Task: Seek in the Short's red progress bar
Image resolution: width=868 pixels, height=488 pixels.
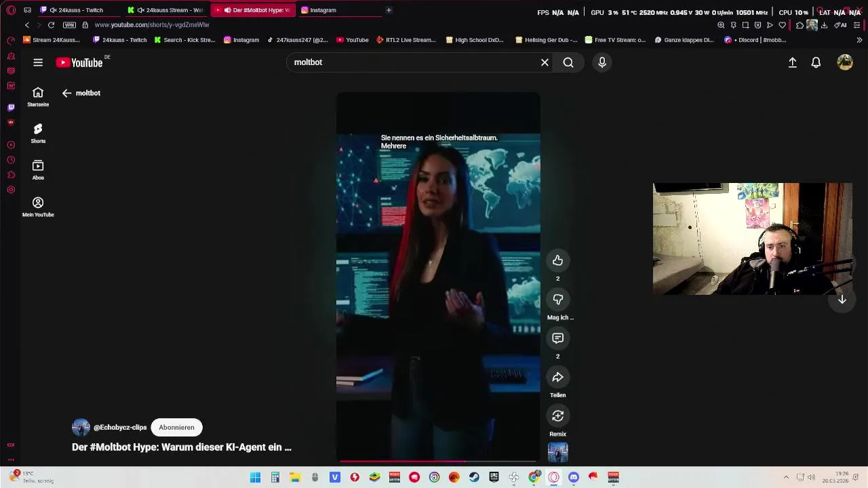Action: tap(438, 461)
